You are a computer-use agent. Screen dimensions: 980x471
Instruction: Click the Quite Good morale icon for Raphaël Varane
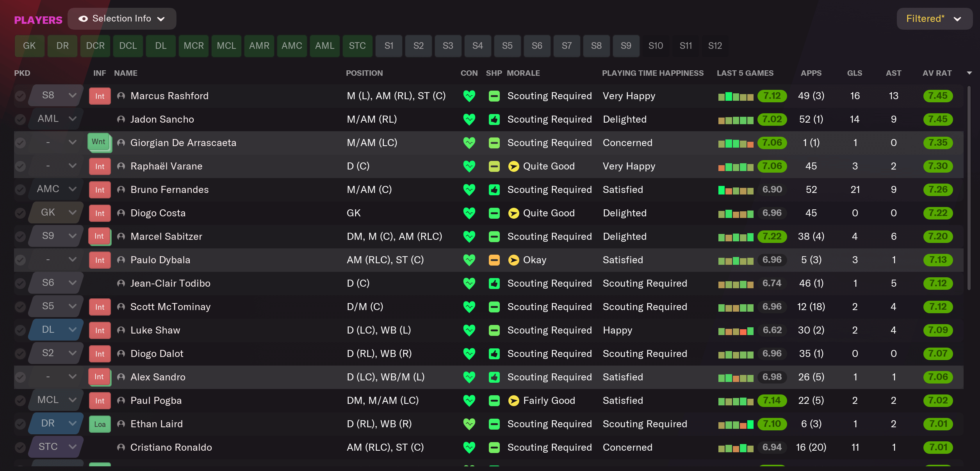[x=513, y=166]
